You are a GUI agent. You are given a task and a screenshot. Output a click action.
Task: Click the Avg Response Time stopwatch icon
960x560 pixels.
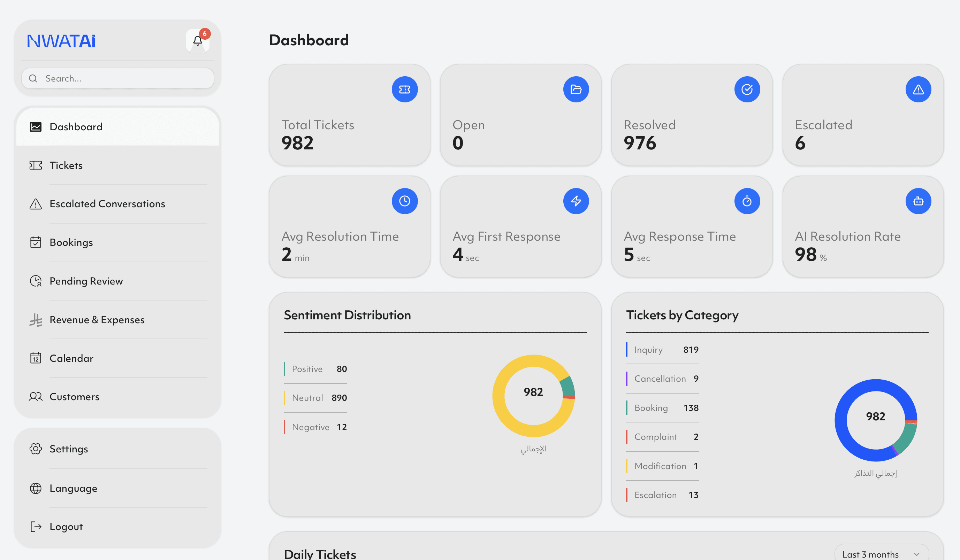pos(747,201)
